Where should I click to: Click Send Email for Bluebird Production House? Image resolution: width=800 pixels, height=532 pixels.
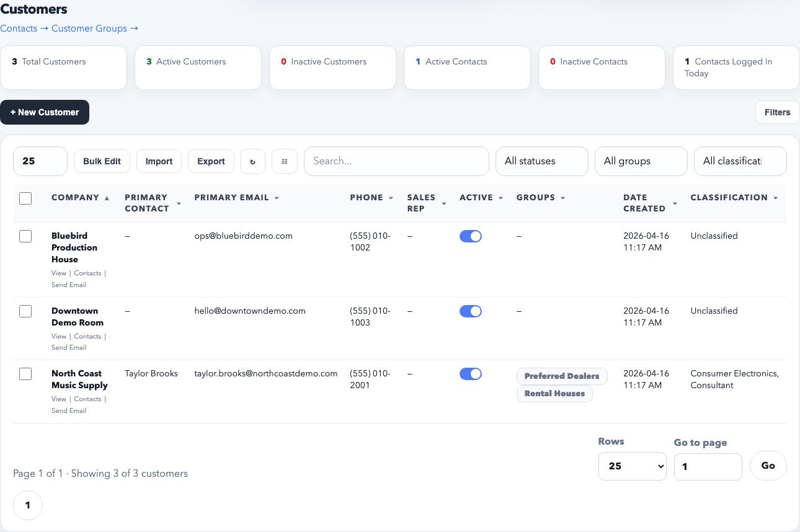tap(69, 285)
